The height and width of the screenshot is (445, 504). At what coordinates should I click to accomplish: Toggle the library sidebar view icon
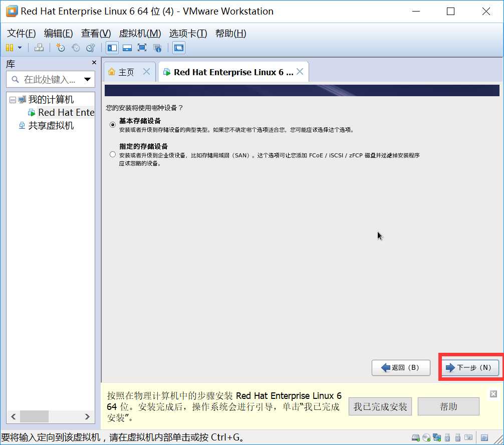112,48
